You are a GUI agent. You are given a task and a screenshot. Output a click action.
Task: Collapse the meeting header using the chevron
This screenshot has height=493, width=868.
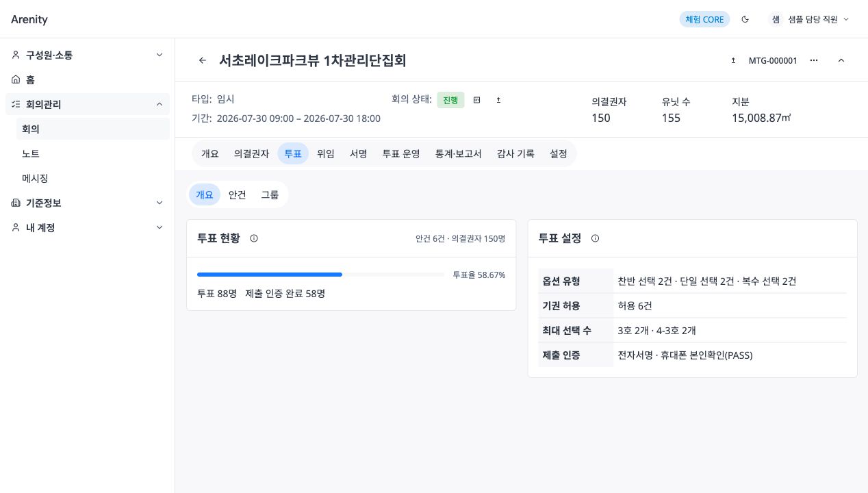(x=841, y=60)
